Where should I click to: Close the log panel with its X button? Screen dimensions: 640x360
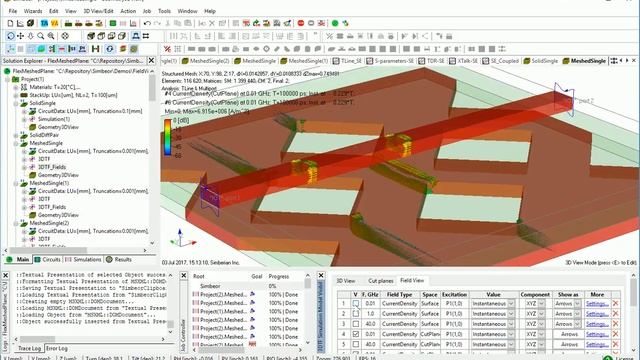6,276
